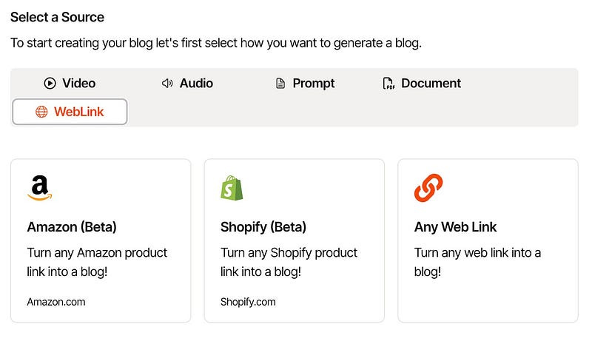Switch to the Audio source tab
Screen dimensions: 592x364
(187, 83)
